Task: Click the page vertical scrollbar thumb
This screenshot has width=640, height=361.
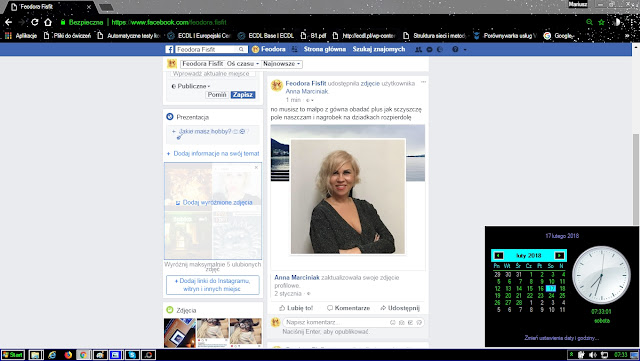Action: (636, 179)
